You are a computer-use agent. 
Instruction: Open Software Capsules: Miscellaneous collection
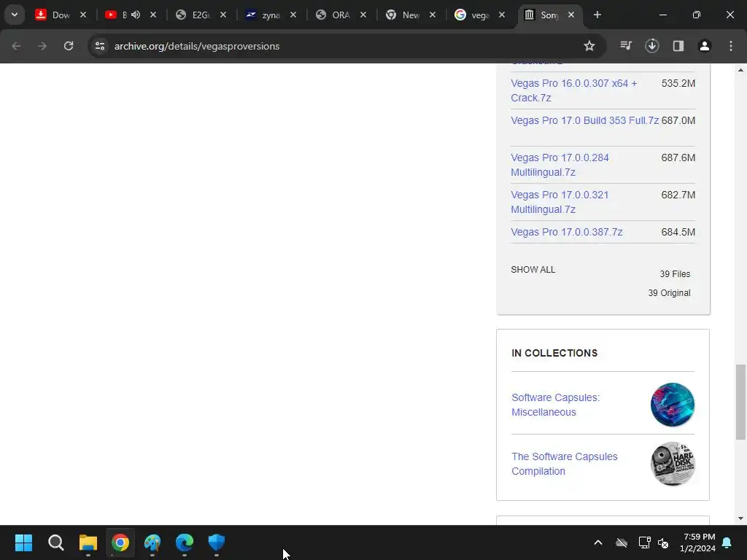point(555,405)
